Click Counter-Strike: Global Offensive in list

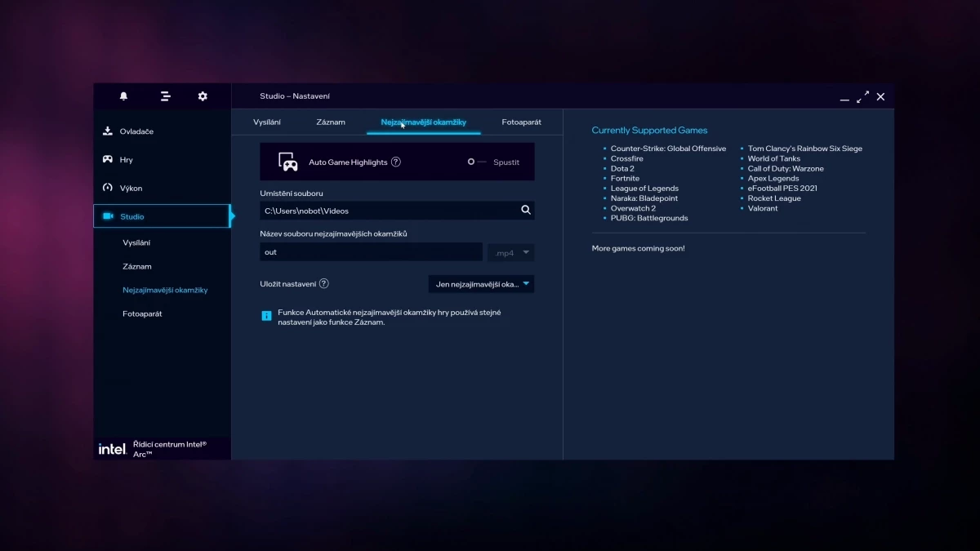(x=668, y=149)
